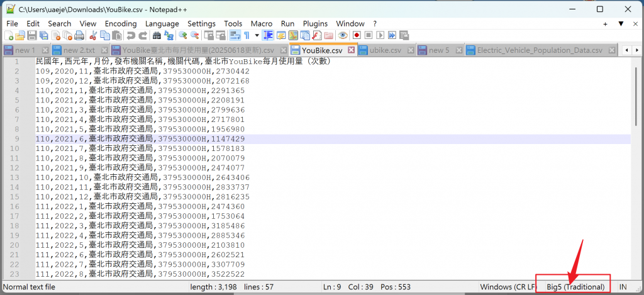644x295 pixels.
Task: Open the dropdown arrow beside pilcrow icon
Action: (257, 35)
